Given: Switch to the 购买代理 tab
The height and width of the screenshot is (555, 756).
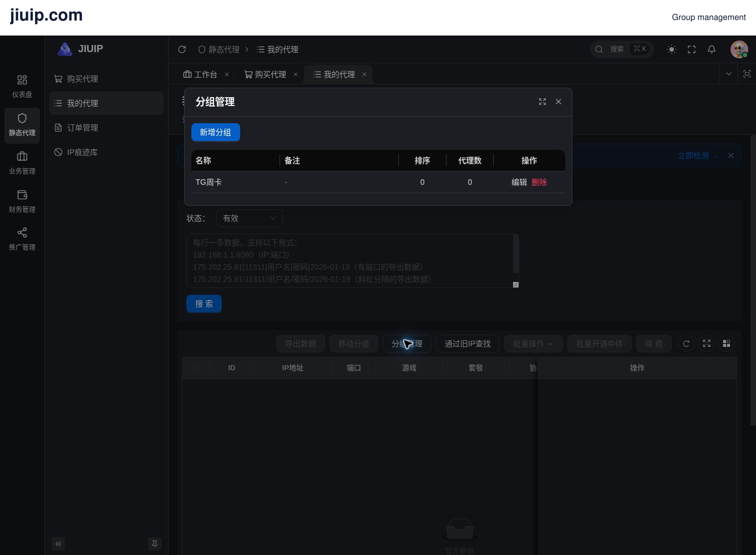Looking at the screenshot, I should 266,74.
